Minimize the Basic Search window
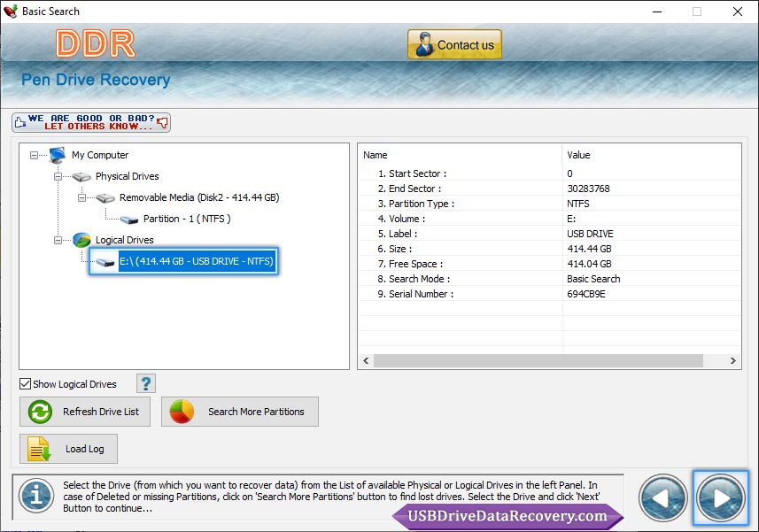Screen dimensions: 759x532 click(657, 12)
